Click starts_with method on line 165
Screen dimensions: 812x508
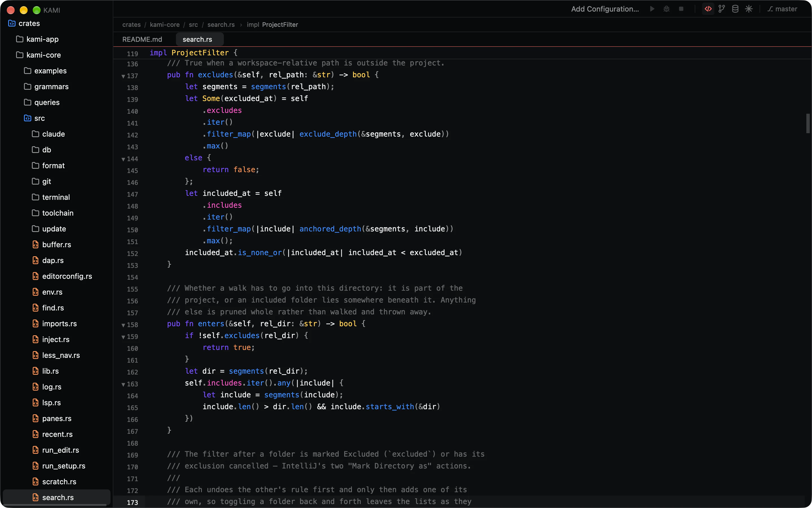pos(390,406)
